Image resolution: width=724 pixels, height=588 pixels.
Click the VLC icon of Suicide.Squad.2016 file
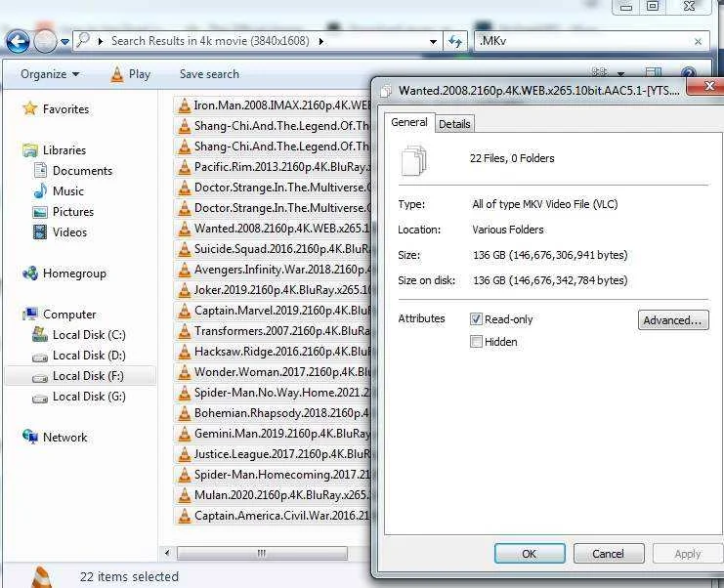click(x=185, y=249)
